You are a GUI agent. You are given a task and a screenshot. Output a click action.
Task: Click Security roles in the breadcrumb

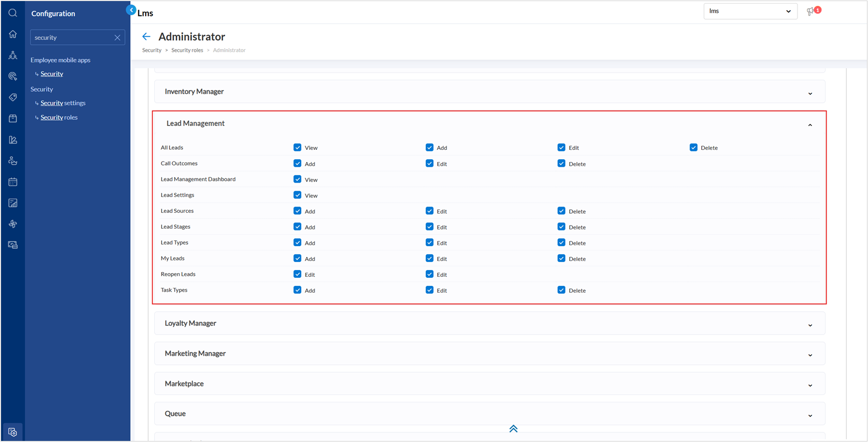(187, 50)
